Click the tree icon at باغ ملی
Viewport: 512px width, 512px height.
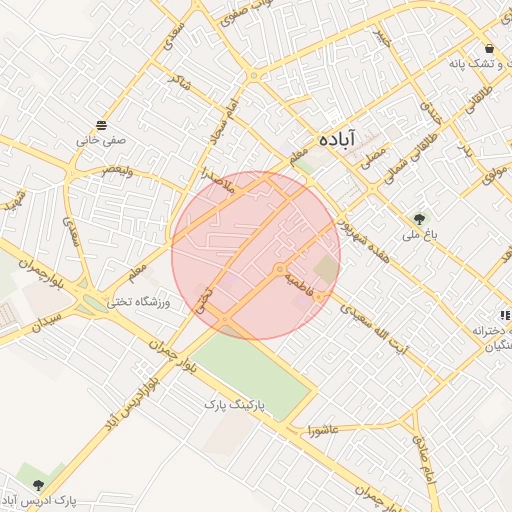(418, 219)
